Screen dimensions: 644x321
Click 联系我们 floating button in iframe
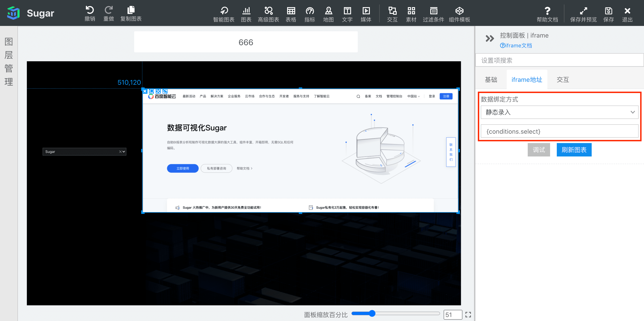click(x=451, y=152)
